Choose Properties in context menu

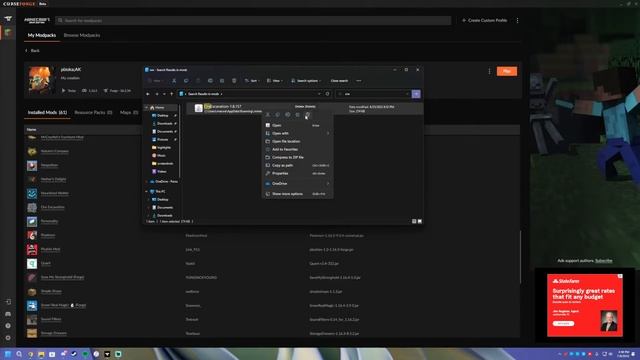pos(297,173)
